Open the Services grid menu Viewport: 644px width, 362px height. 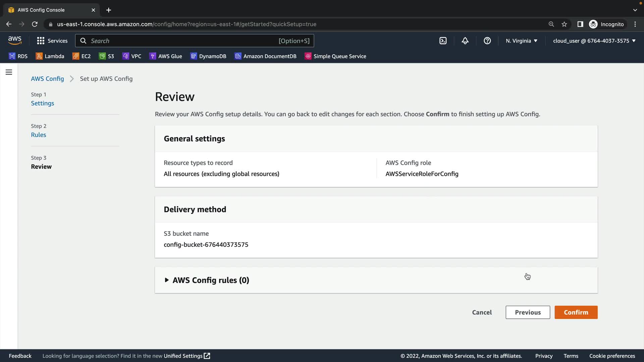point(52,41)
